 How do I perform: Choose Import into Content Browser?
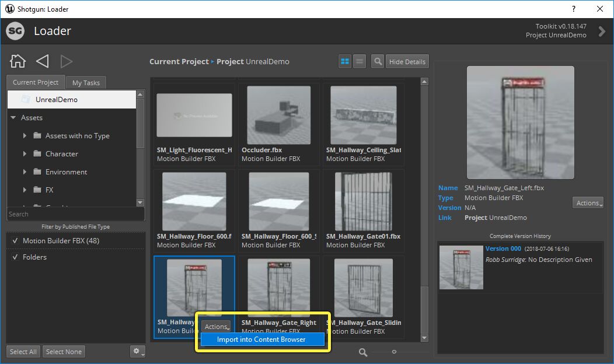[261, 339]
